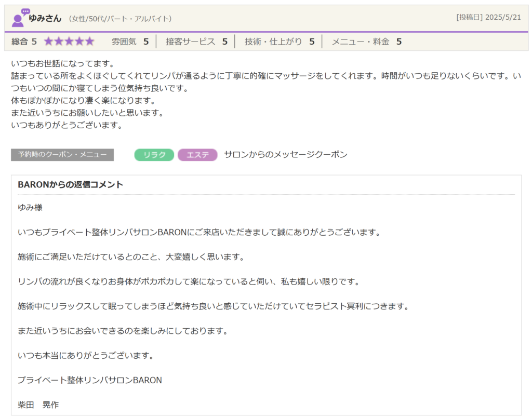The width and height of the screenshot is (532, 418).
Task: Click the staff name 柴田 晃作
Action: pos(38,405)
